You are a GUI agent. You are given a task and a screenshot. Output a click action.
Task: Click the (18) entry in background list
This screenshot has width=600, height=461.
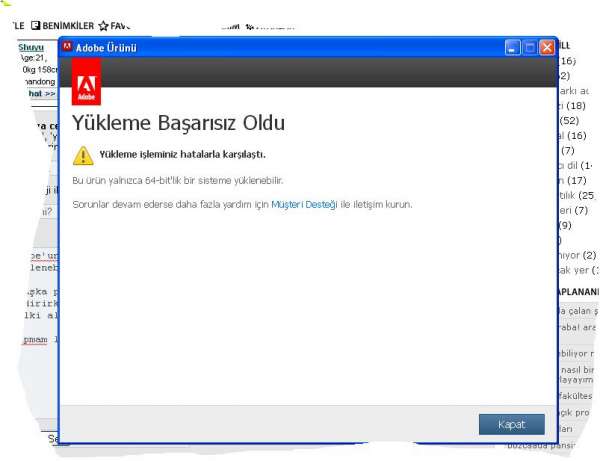576,106
